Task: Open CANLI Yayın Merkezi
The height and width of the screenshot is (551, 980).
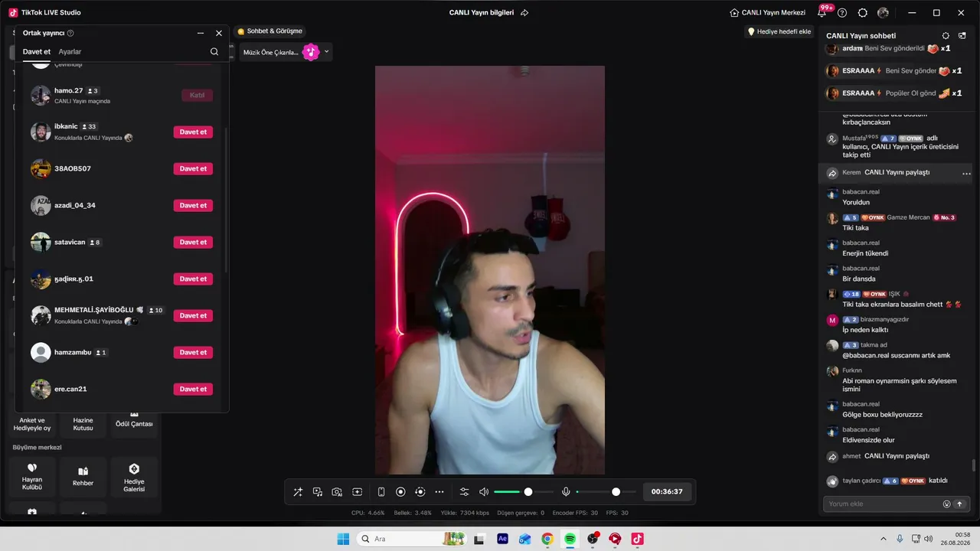Action: tap(768, 13)
